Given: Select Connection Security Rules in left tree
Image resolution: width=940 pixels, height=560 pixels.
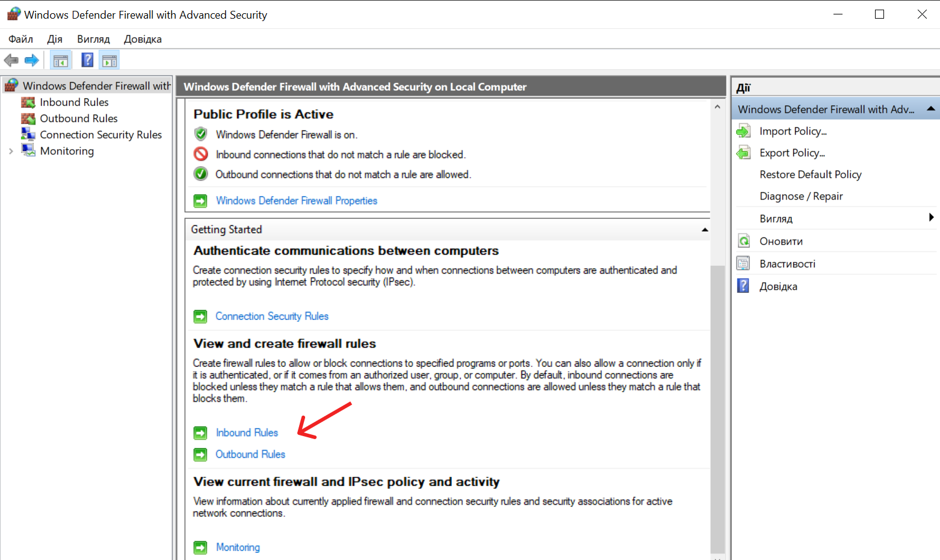Looking at the screenshot, I should click(100, 135).
